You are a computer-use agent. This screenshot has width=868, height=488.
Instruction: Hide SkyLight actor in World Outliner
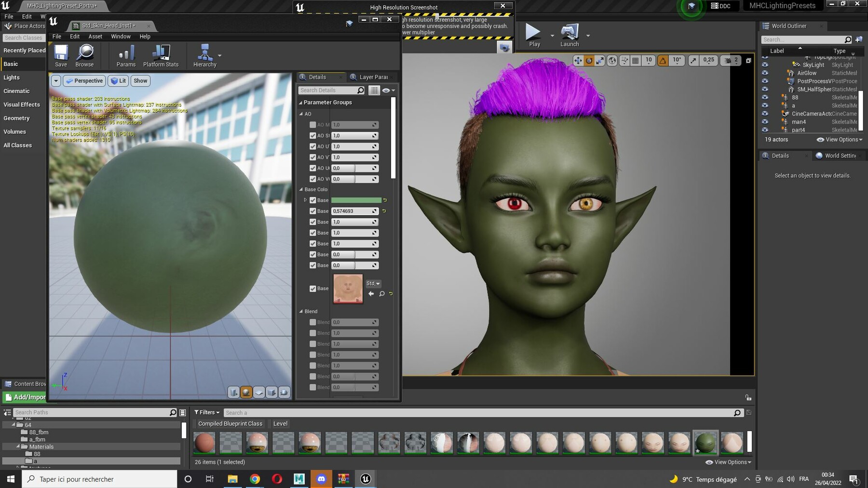click(765, 65)
